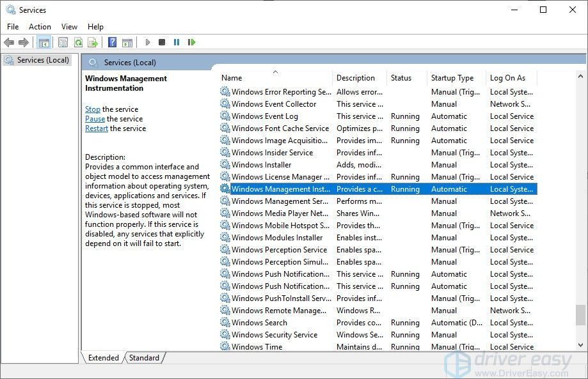Click the 'Maintains d...' description cell

pos(359,346)
